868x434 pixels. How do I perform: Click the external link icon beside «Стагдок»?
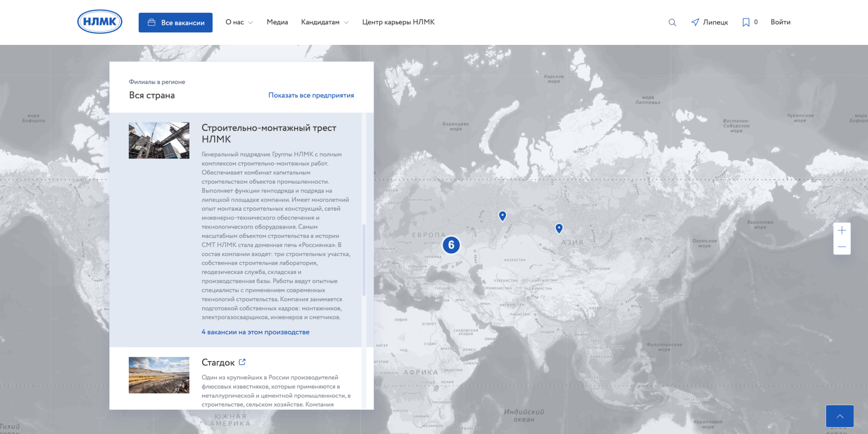pyautogui.click(x=242, y=362)
